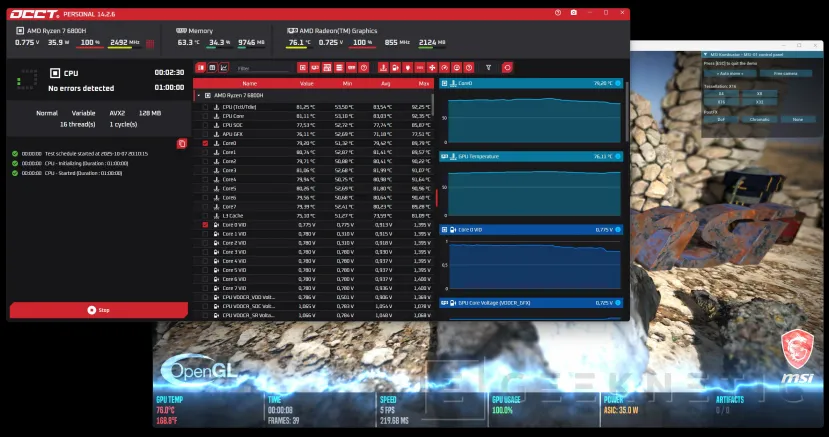The image size is (829, 437).
Task: Uncheck the Core 0 VID checkbox
Action: pos(206,225)
